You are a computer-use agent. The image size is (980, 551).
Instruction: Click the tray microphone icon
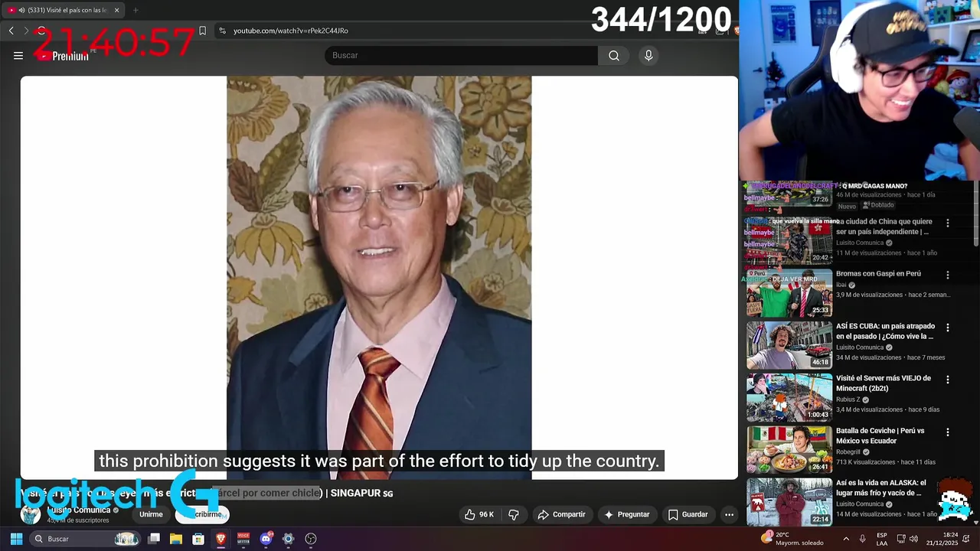(863, 539)
